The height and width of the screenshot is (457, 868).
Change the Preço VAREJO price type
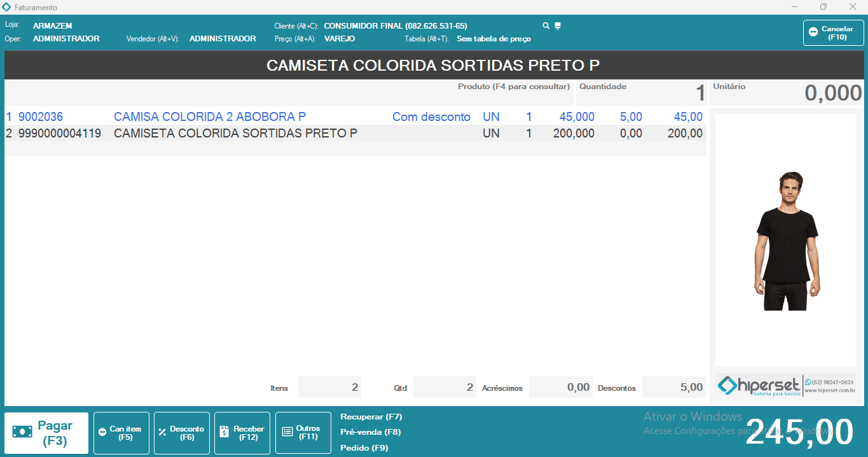(x=340, y=39)
